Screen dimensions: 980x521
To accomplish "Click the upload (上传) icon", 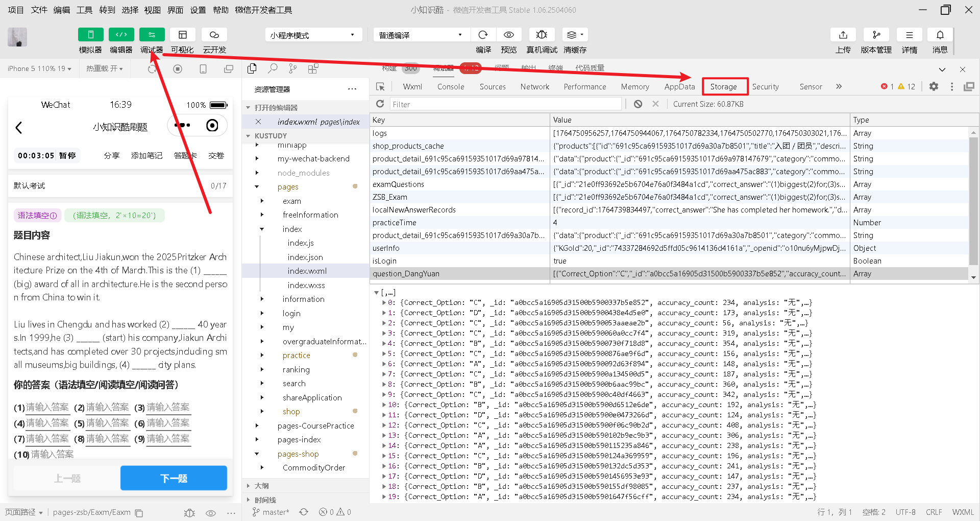I will pyautogui.click(x=843, y=35).
